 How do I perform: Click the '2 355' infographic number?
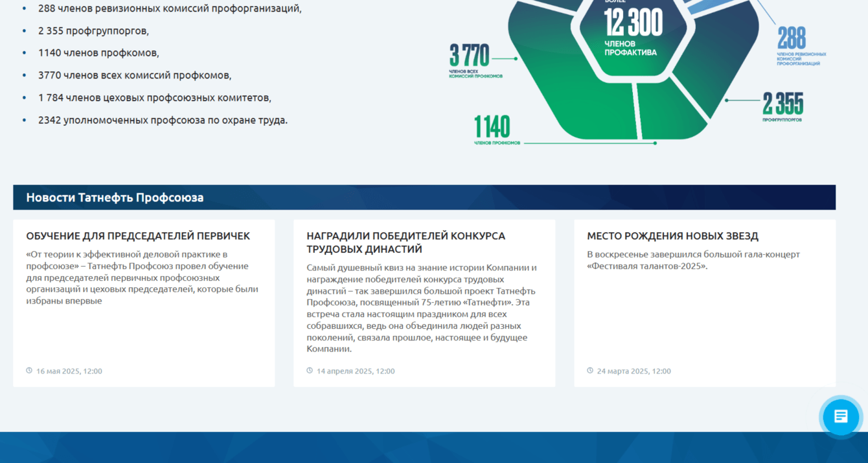pos(783,103)
